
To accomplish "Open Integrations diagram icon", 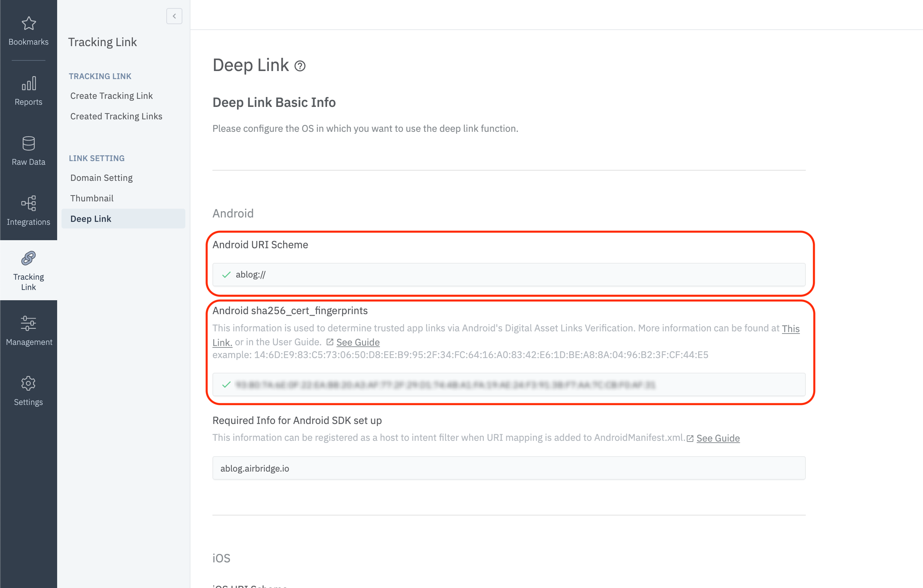I will coord(28,204).
